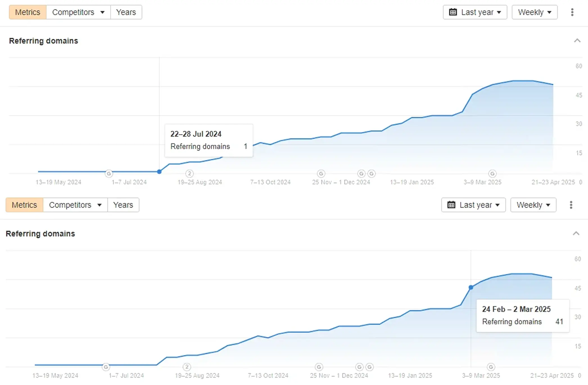The width and height of the screenshot is (588, 385).
Task: Click the right-hand G of the pair near Dec 2024 in the top chart
Action: pyautogui.click(x=372, y=174)
